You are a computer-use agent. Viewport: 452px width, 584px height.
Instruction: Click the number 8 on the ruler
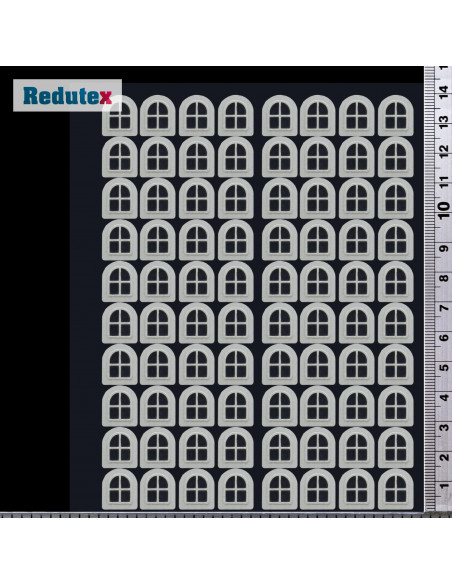tap(444, 278)
